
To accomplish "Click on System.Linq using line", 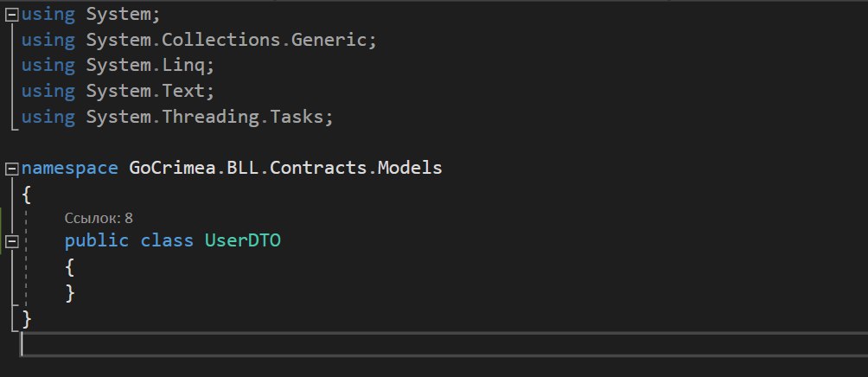I will click(x=118, y=66).
